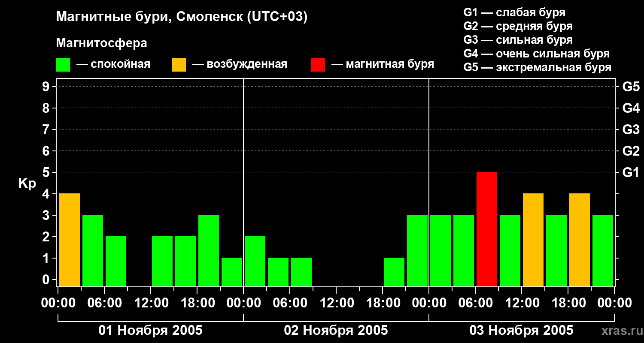Click the last green bar on 02 Ноября
The height and width of the screenshot is (343, 644).
point(417,251)
